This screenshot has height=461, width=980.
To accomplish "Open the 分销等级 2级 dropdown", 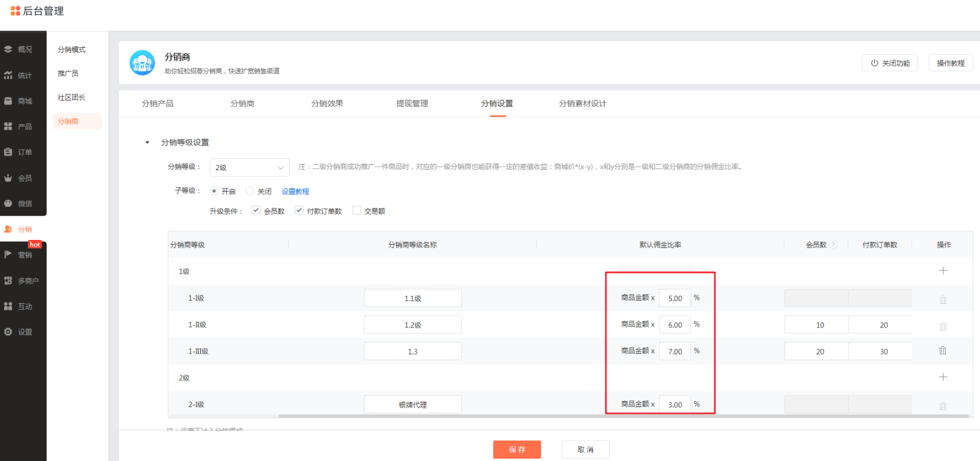I will [249, 167].
